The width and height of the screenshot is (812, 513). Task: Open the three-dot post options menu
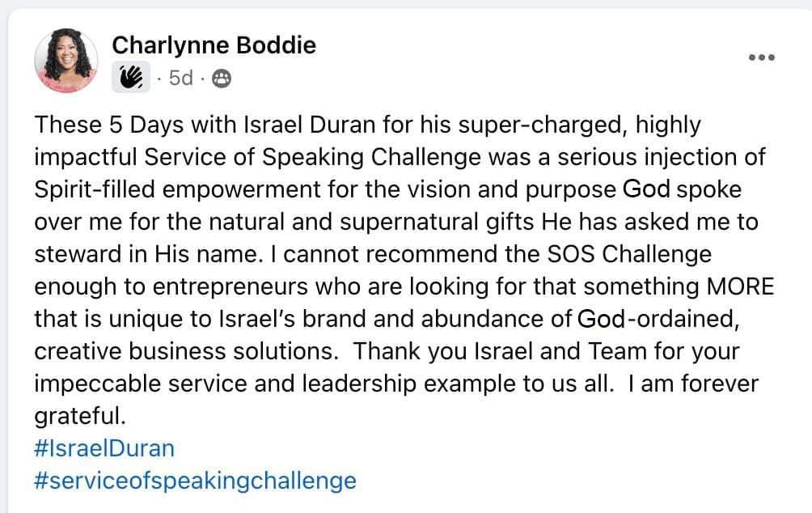(762, 57)
